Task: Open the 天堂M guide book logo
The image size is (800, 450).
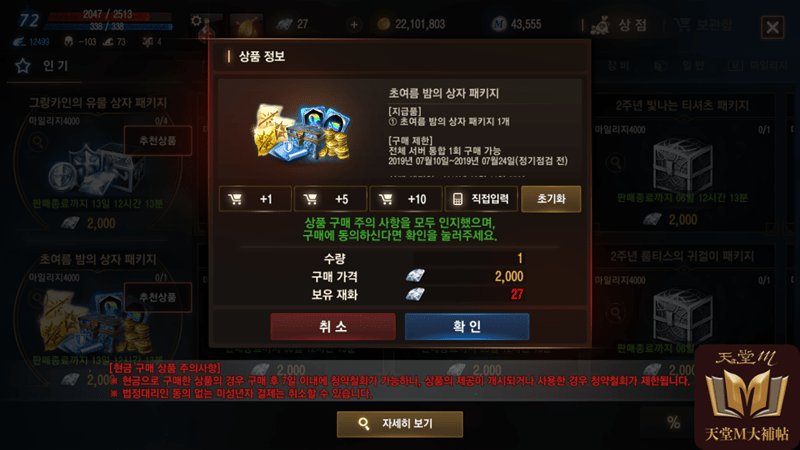Action: [746, 397]
